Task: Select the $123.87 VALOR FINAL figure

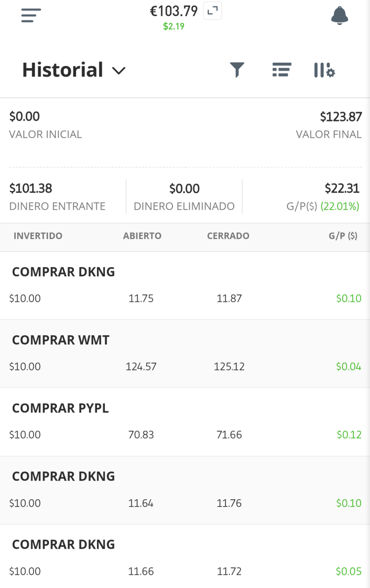Action: (x=341, y=117)
